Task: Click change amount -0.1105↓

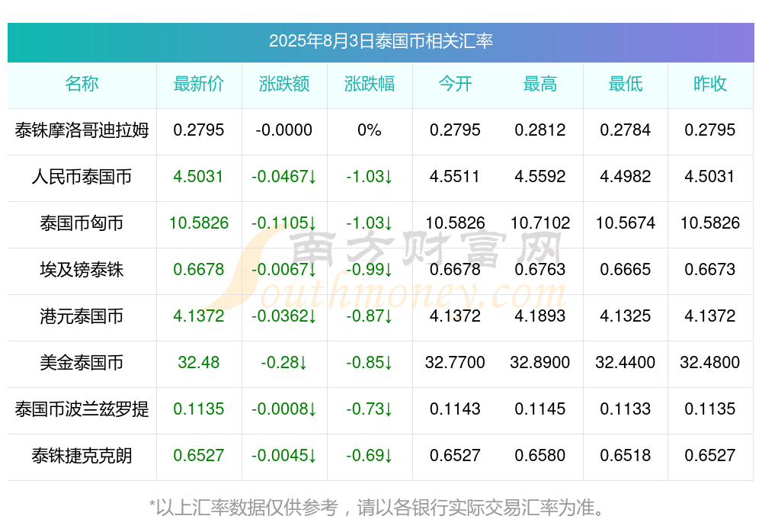Action: 284,223
